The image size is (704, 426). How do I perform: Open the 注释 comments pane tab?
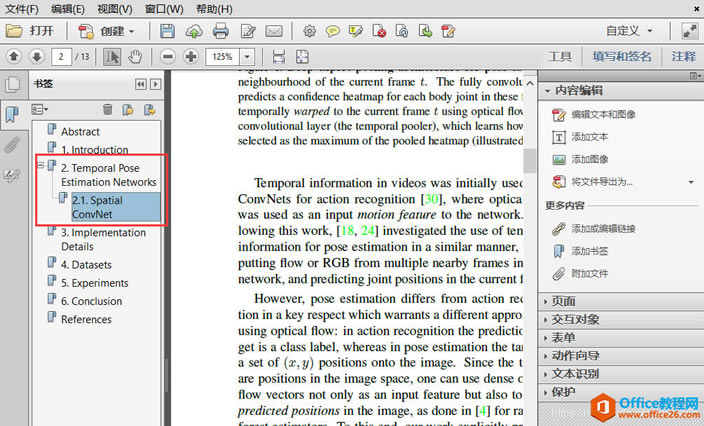coord(683,57)
